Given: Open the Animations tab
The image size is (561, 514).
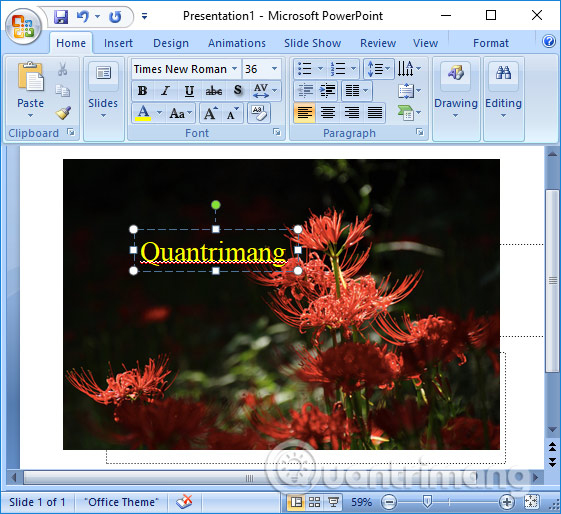Looking at the screenshot, I should click(x=237, y=43).
